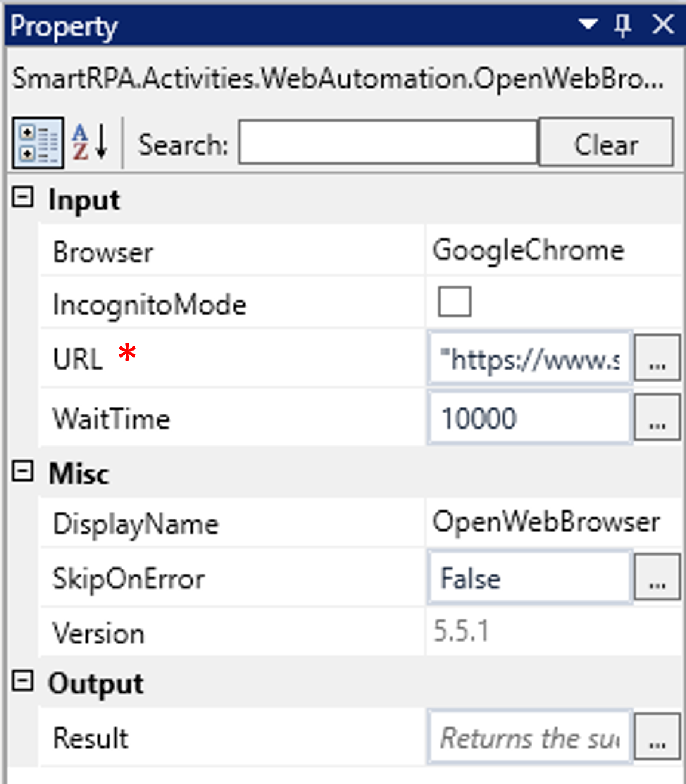Sort properties alphabetically with A-Z icon
This screenshot has width=686, height=784.
click(x=89, y=143)
